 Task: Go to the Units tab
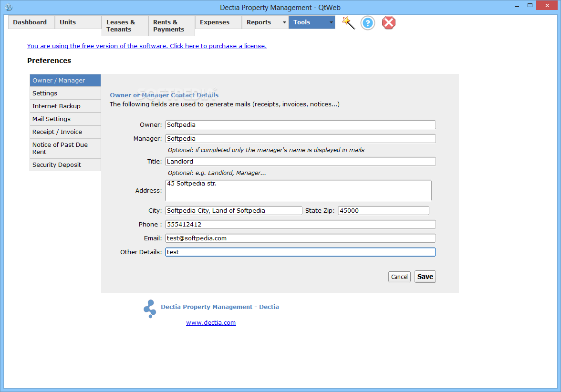78,22
